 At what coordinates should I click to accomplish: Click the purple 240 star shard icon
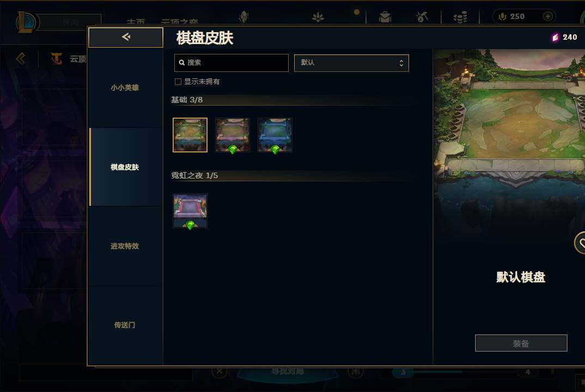555,38
